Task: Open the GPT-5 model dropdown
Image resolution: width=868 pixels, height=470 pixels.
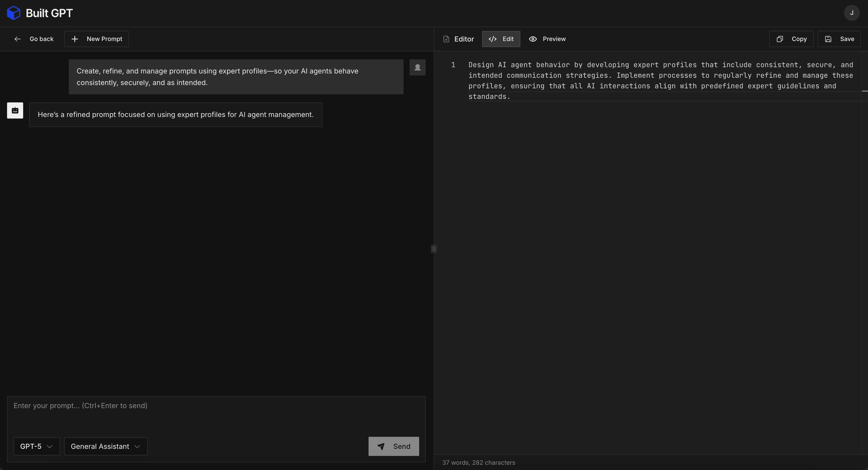Action: 37,446
